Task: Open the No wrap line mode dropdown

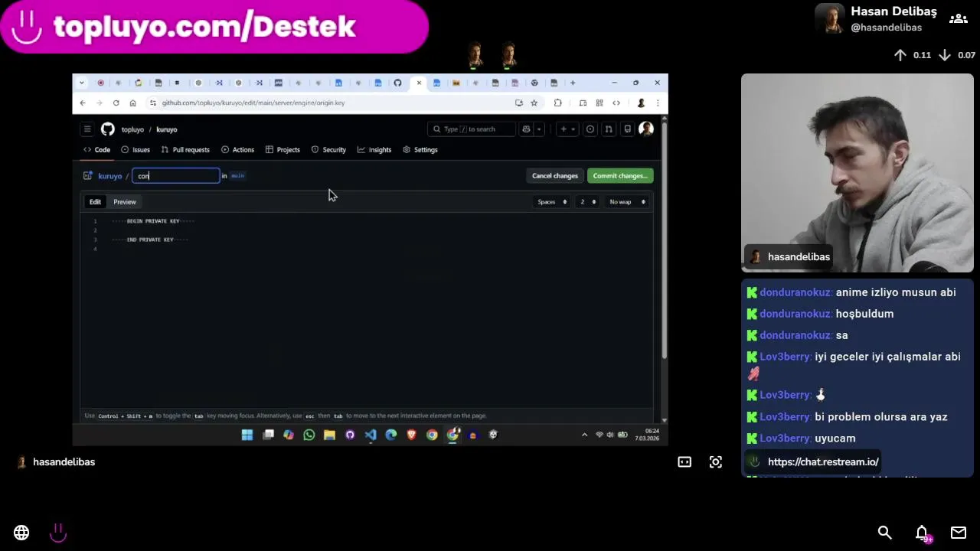Action: [x=627, y=202]
